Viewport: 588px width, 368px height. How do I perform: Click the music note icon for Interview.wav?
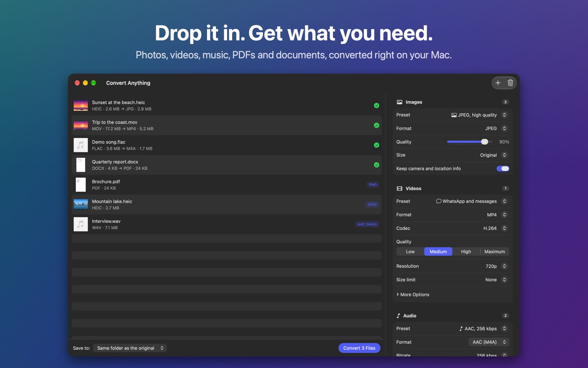(80, 224)
